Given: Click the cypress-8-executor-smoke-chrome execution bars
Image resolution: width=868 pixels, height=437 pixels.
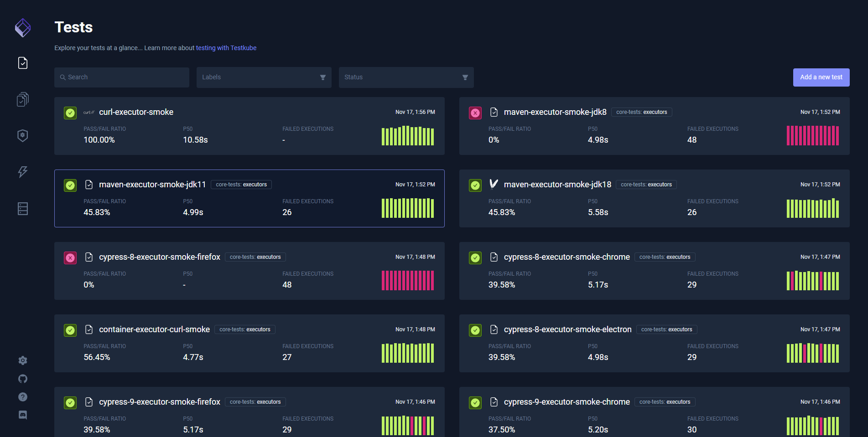Looking at the screenshot, I should click(813, 281).
